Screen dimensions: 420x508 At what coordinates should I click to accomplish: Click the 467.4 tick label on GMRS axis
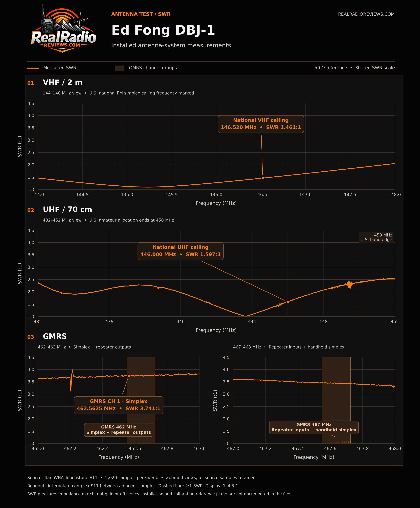point(298,449)
